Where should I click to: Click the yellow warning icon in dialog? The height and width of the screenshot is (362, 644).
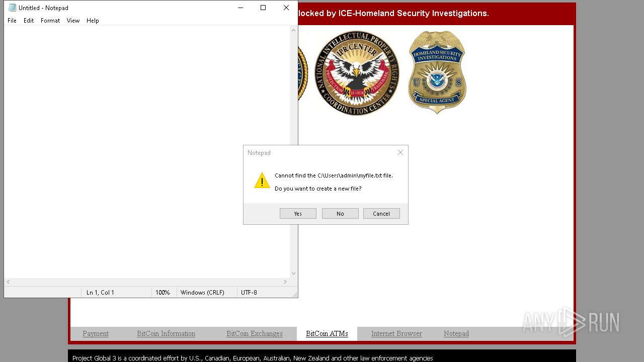(x=262, y=180)
